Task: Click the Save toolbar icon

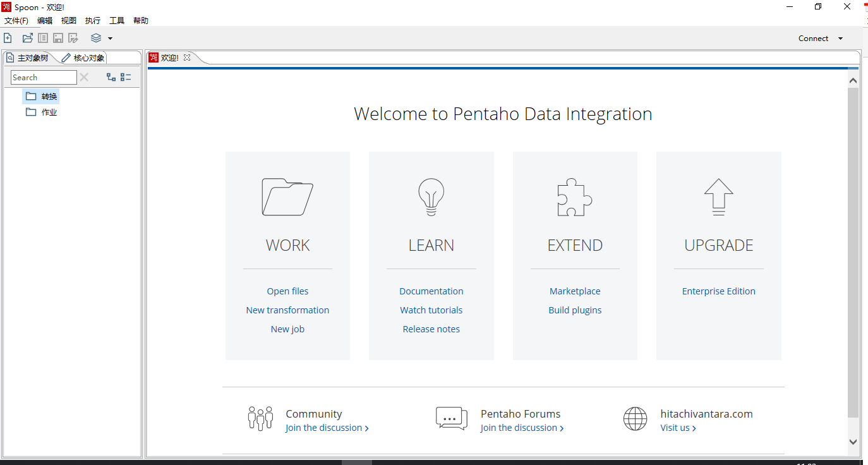Action: [58, 38]
